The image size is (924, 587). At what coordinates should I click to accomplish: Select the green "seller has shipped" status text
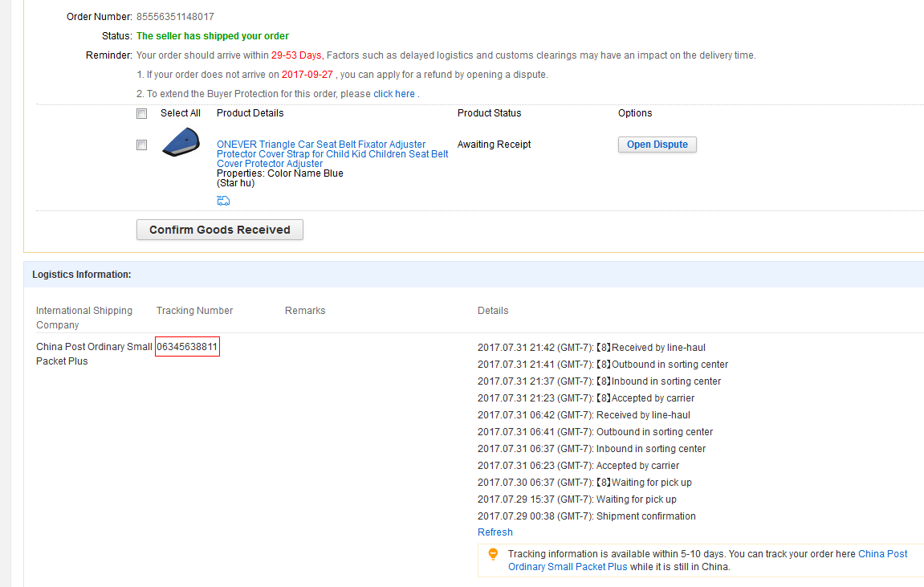point(213,36)
